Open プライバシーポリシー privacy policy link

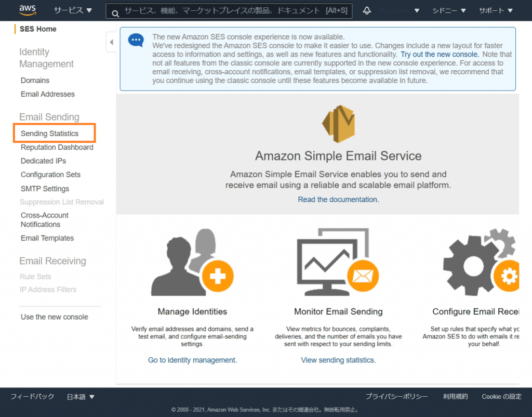(396, 397)
